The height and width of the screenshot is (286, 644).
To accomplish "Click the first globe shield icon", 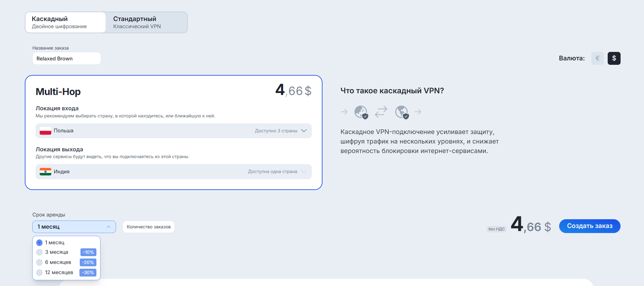I will (x=361, y=112).
